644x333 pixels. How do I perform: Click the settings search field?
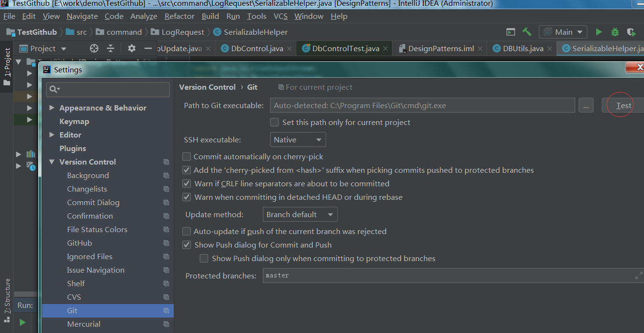coord(108,90)
